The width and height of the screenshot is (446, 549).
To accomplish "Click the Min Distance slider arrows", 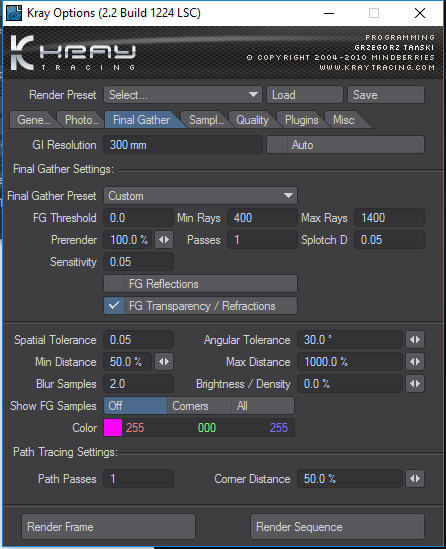I will click(x=164, y=362).
